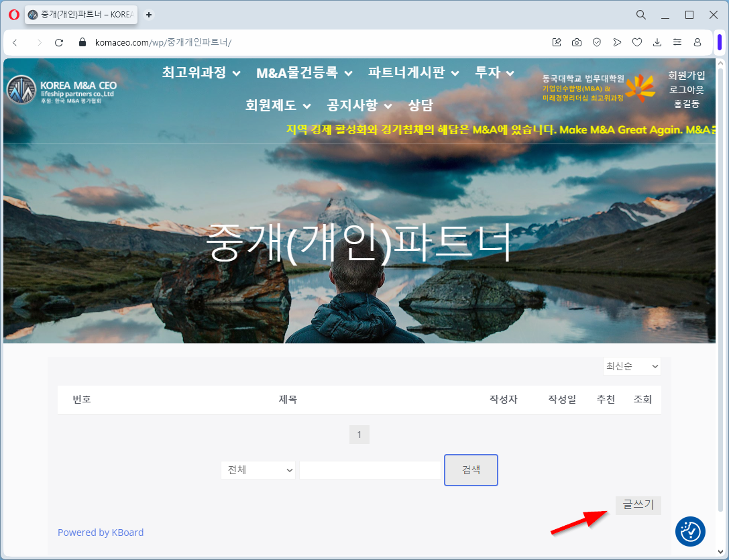Open Easy Setup sliders icon
The width and height of the screenshot is (729, 560).
coord(677,42)
